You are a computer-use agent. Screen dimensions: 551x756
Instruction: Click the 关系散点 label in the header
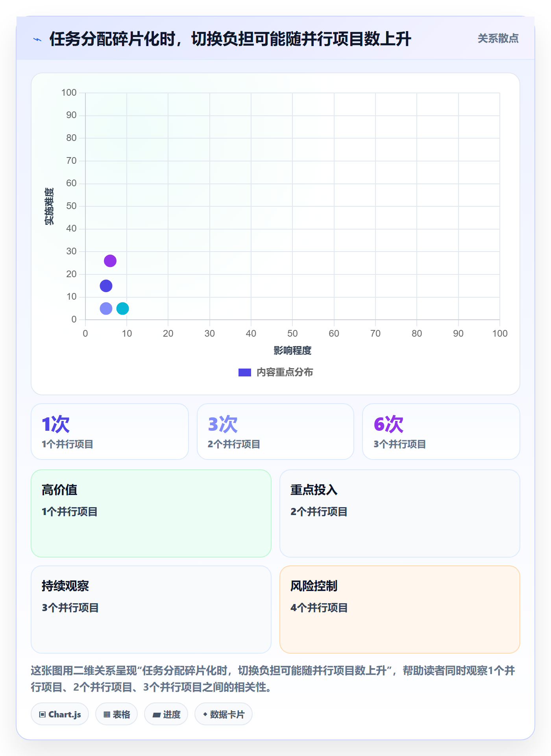[498, 39]
